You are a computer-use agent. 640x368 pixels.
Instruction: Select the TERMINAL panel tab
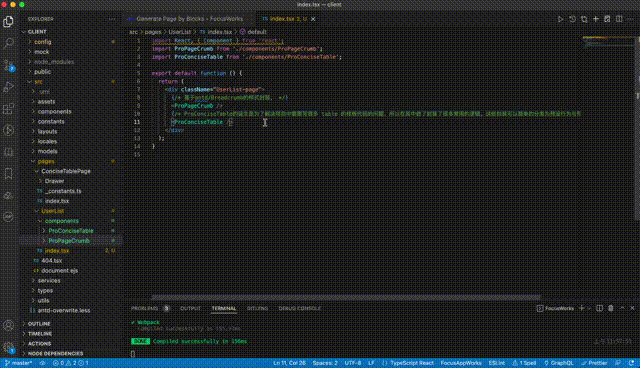pyautogui.click(x=224, y=308)
